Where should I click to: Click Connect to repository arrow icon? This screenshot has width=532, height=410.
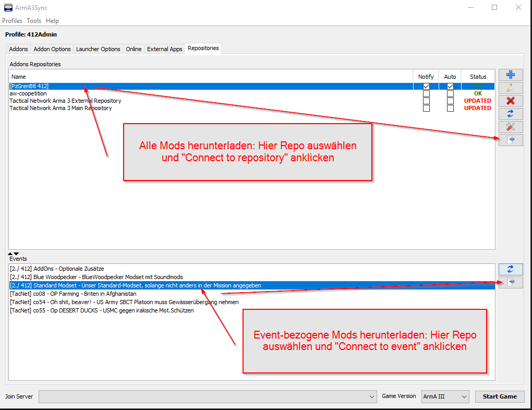tap(511, 140)
